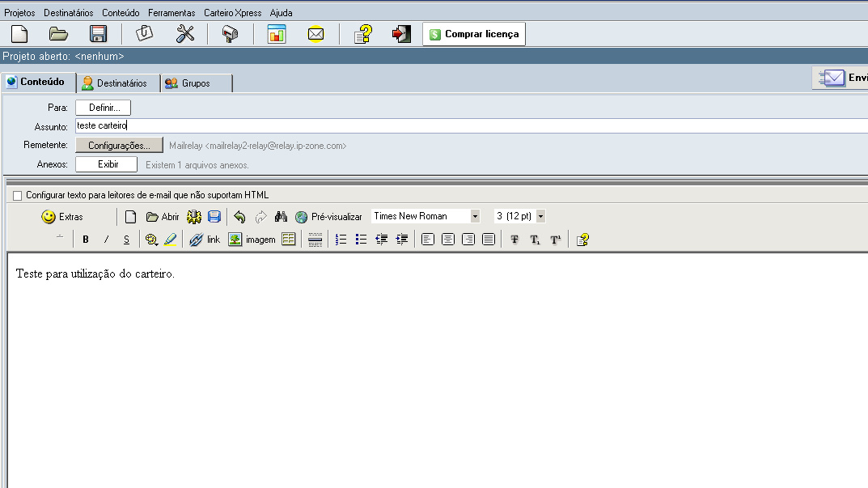This screenshot has height=488, width=868.
Task: Center align text
Action: point(448,240)
